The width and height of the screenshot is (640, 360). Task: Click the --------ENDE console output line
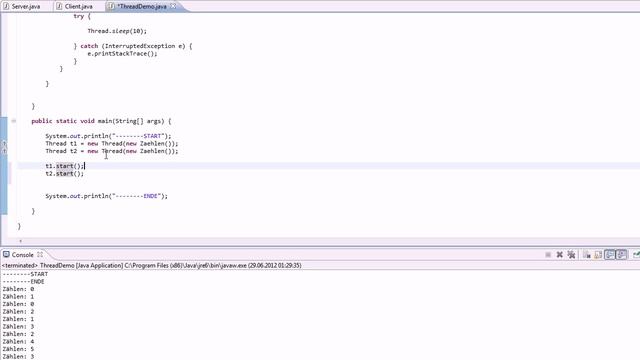(23, 282)
